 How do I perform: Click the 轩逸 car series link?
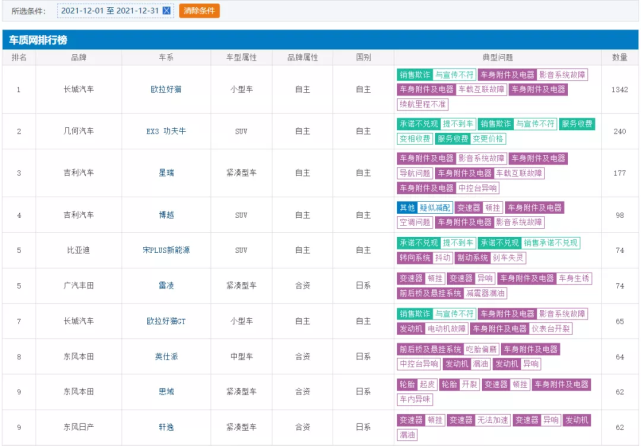coord(164,426)
